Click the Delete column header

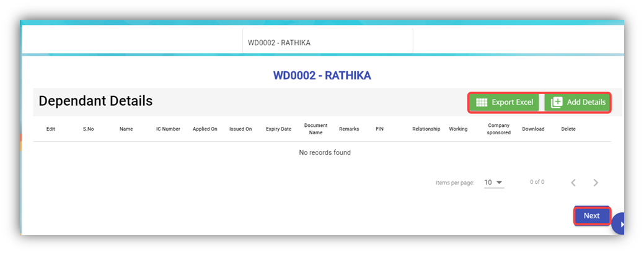point(568,129)
